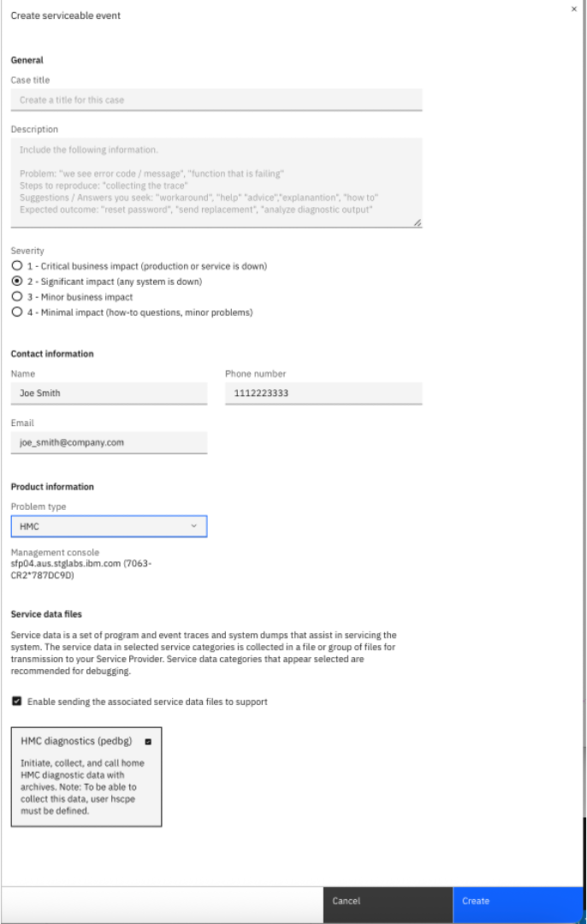This screenshot has height=924, width=587.
Task: Select severity 3 Minor business impact
Action: [17, 297]
